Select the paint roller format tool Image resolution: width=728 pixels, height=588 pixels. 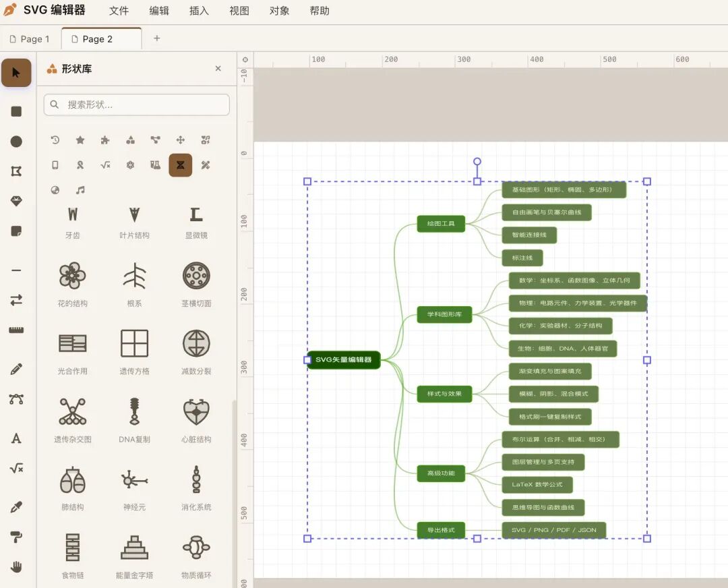pos(16,537)
